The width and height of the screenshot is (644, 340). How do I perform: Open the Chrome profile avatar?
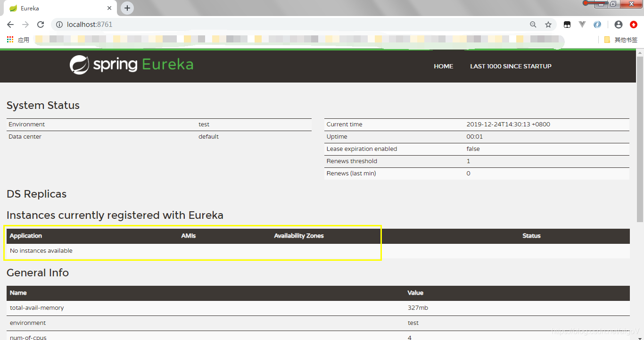click(619, 25)
